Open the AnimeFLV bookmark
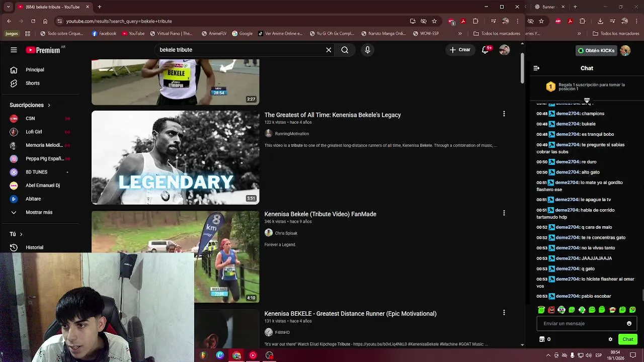 tap(214, 34)
